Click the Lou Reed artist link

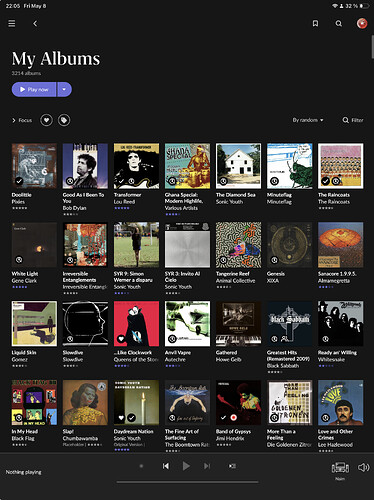point(124,202)
